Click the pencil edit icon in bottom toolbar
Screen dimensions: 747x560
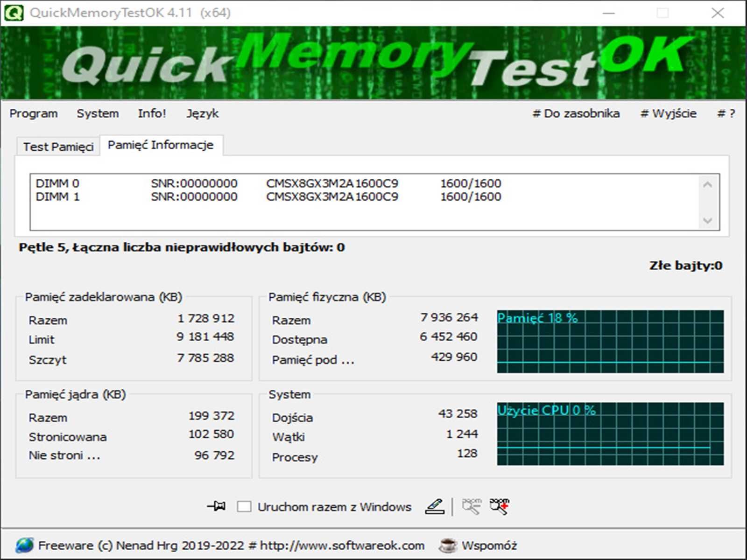(x=435, y=506)
